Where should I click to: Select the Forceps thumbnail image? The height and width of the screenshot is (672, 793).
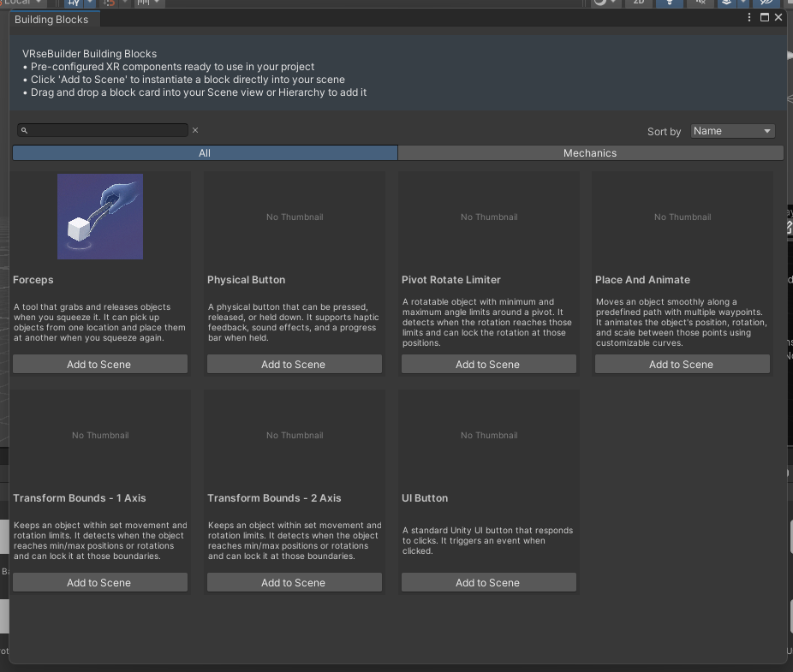click(100, 217)
